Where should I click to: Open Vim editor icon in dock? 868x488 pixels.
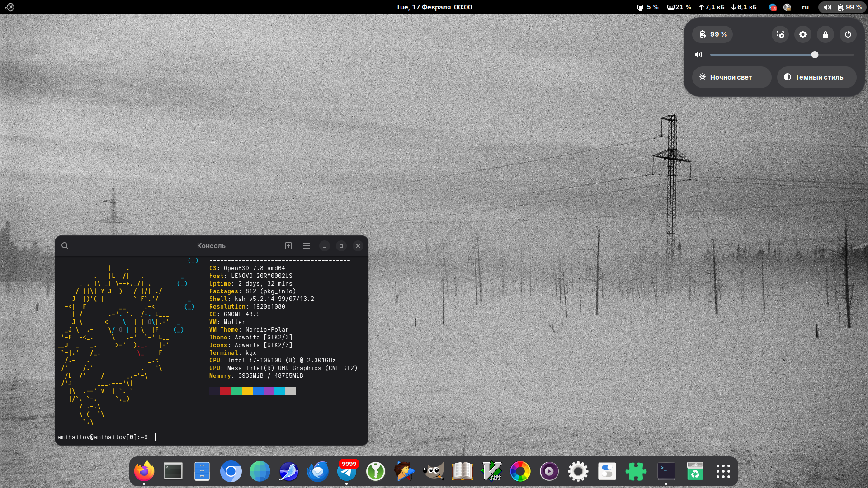491,471
